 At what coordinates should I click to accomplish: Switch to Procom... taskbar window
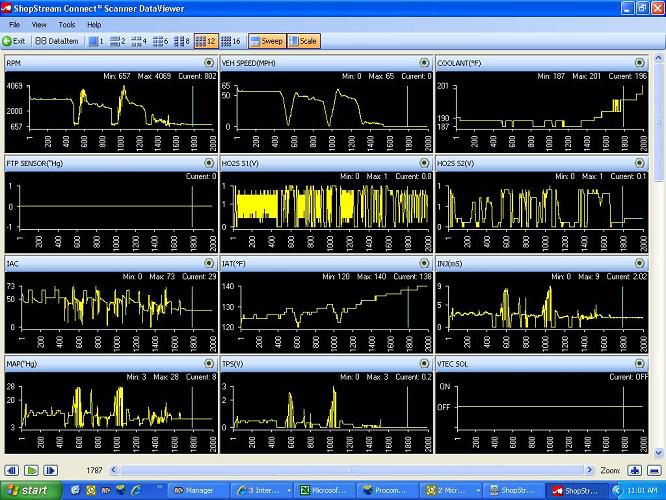[387, 490]
